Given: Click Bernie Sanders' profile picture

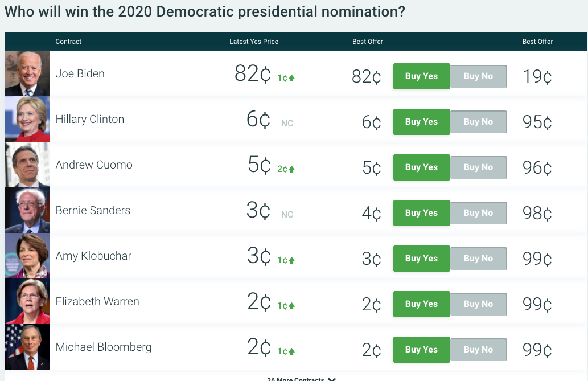Looking at the screenshot, I should tap(27, 210).
